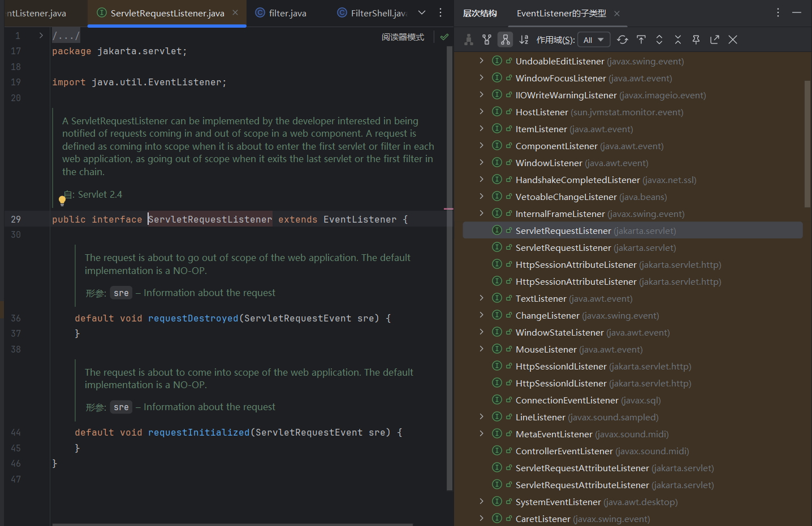Switch to the FilterShell.java tab

[x=378, y=13]
